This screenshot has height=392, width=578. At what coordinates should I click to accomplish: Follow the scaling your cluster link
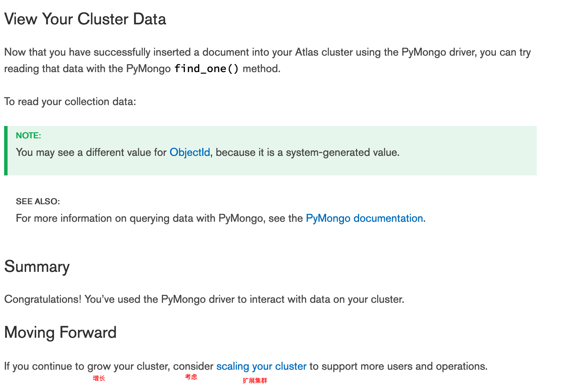pos(261,366)
